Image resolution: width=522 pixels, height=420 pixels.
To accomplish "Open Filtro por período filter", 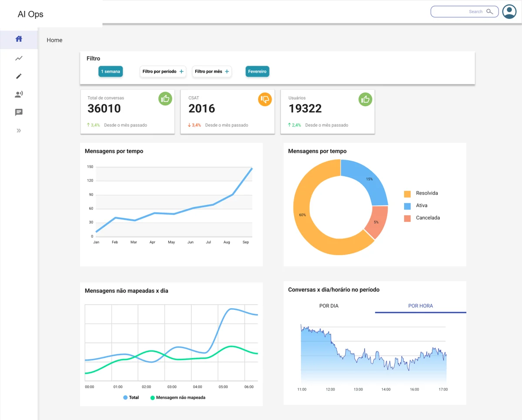I will [x=163, y=71].
